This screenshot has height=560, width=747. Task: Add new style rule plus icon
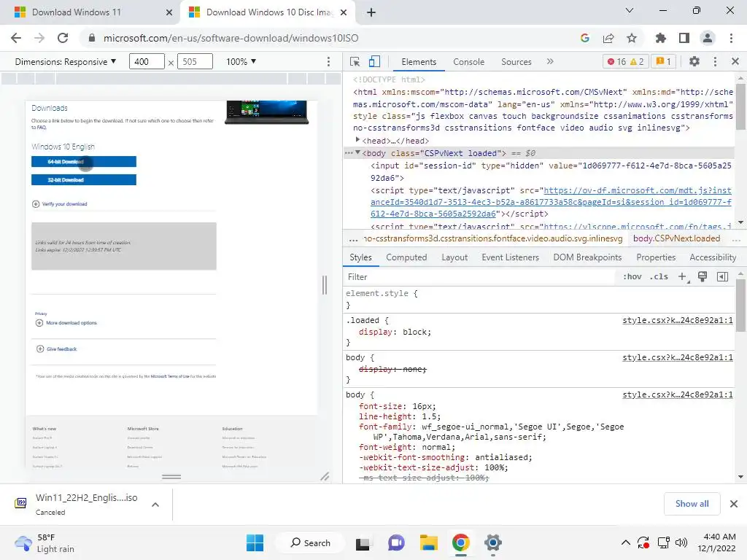[x=683, y=276]
